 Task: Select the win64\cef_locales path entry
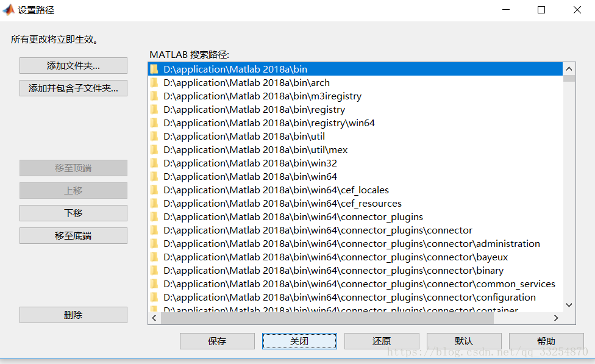tap(355, 190)
